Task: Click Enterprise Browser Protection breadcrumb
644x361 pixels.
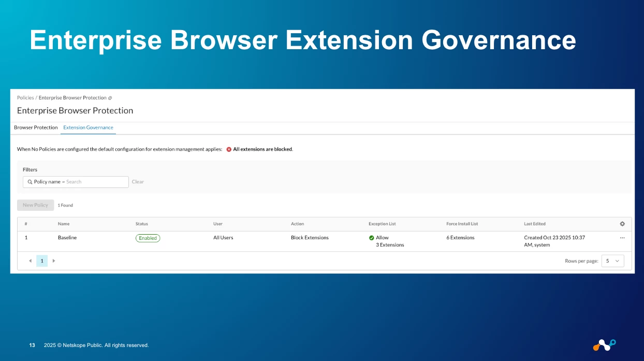Action: [72, 98]
